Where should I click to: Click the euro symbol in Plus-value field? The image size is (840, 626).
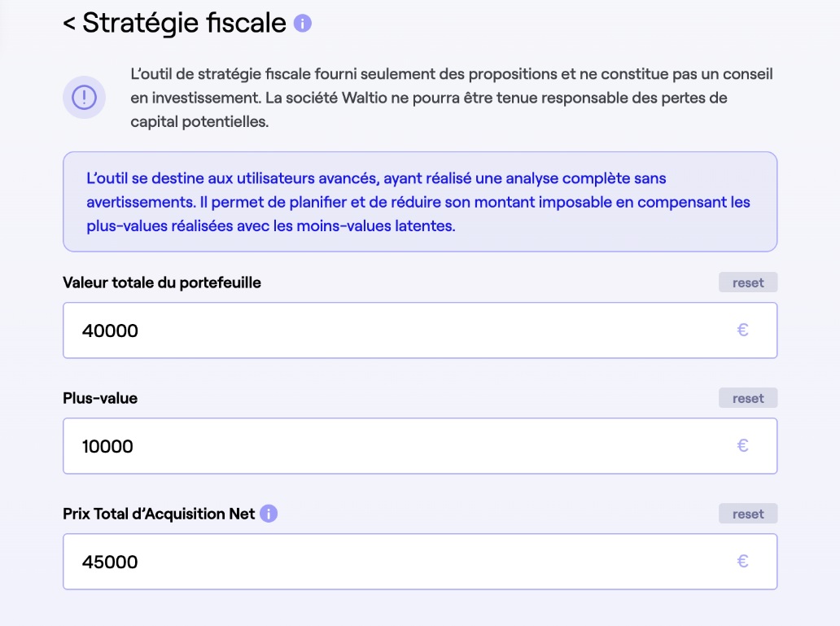[x=743, y=445]
